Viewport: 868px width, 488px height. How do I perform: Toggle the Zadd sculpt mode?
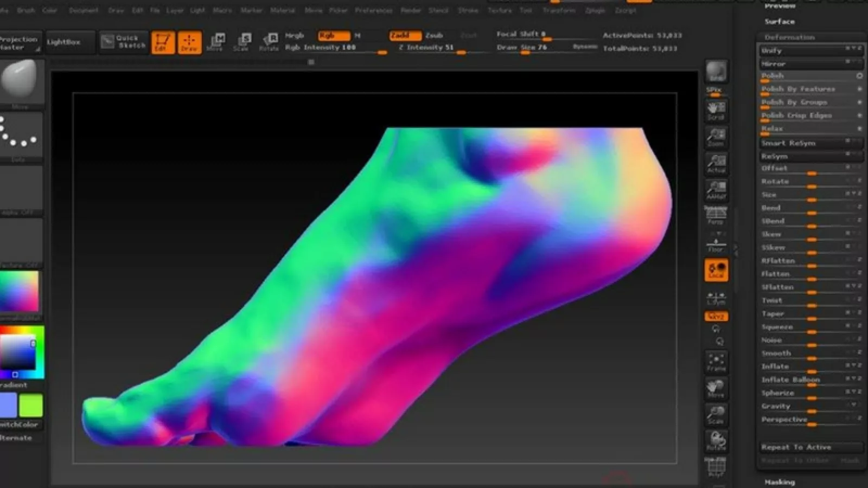405,36
